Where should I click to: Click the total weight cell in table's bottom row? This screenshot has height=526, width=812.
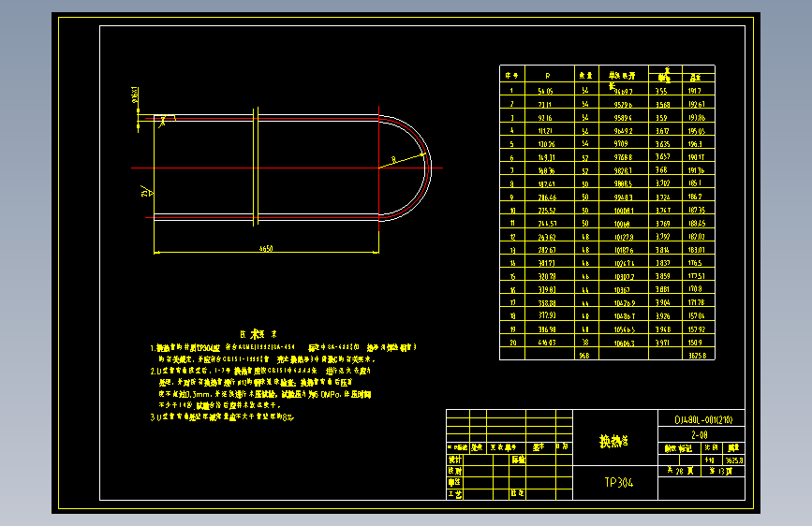(697, 355)
